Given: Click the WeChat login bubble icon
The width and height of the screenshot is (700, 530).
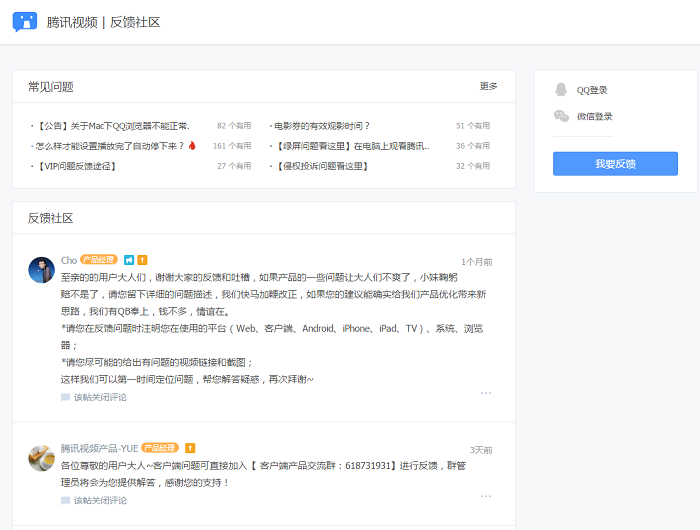Looking at the screenshot, I should (561, 116).
